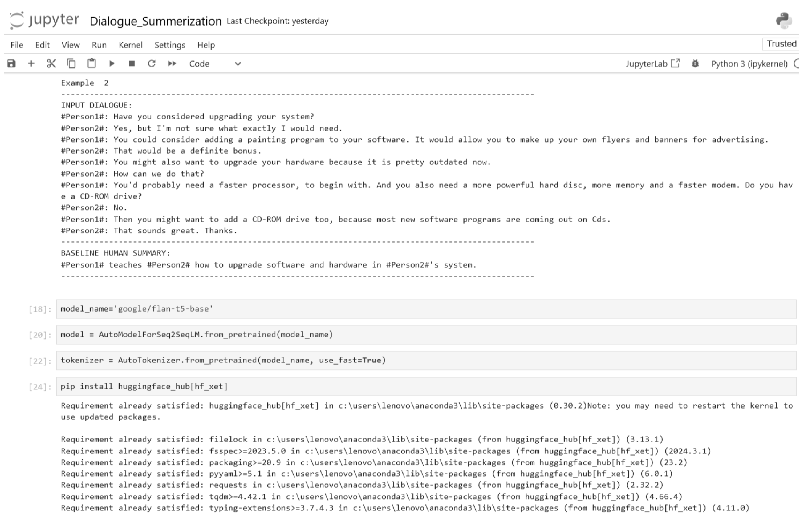Paste a cell using the clipboard icon
This screenshot has height=524, width=812.
click(91, 63)
